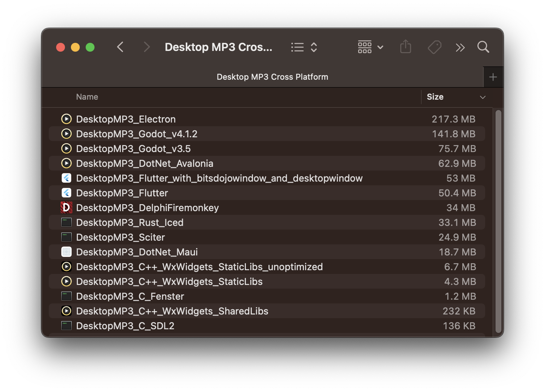Click the 53 MB size value

point(461,178)
